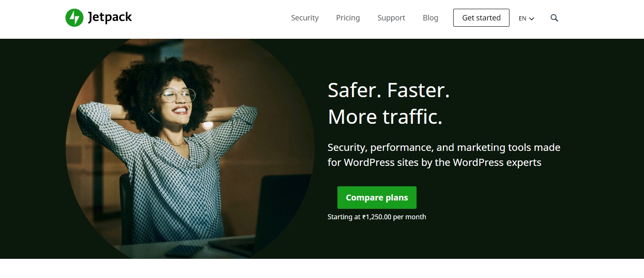Open the search magnifier icon
Image resolution: width=644 pixels, height=278 pixels.
tap(554, 18)
